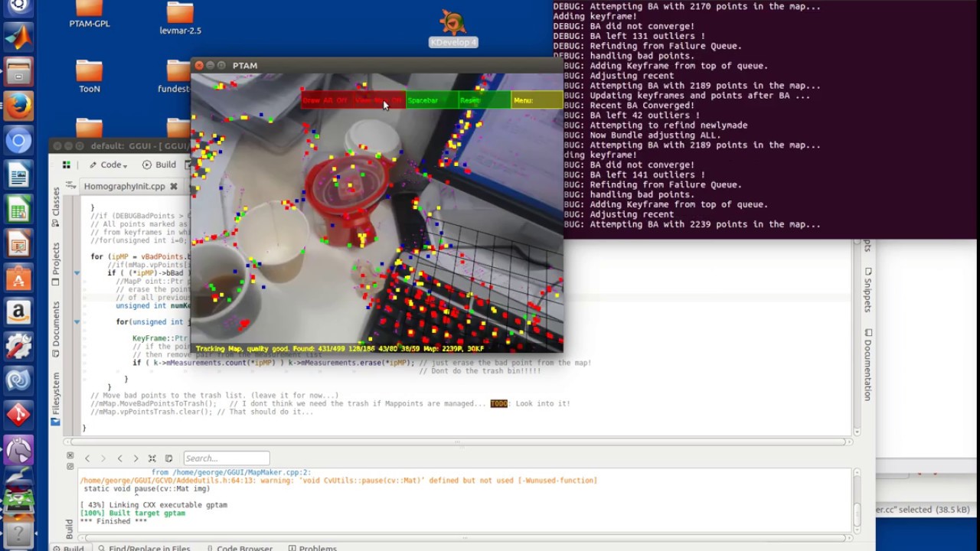Click the Built target gptam output line
The width and height of the screenshot is (980, 551).
pyautogui.click(x=132, y=514)
